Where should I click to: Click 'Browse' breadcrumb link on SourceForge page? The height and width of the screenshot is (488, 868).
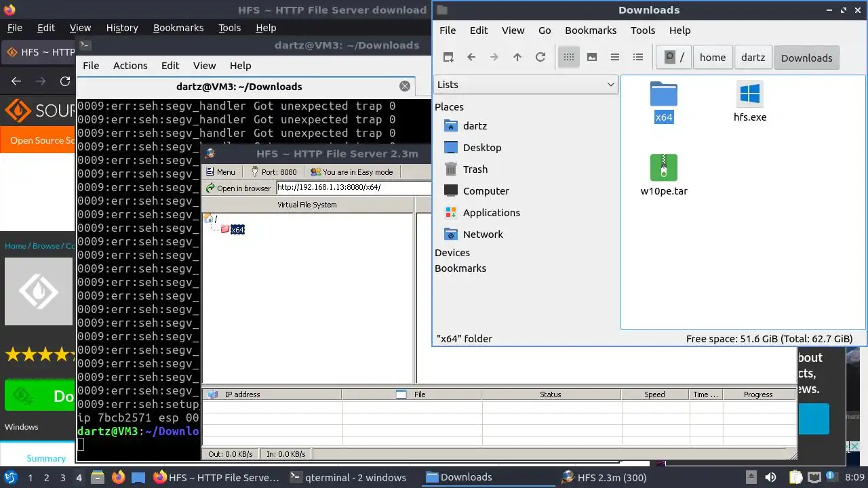point(46,246)
